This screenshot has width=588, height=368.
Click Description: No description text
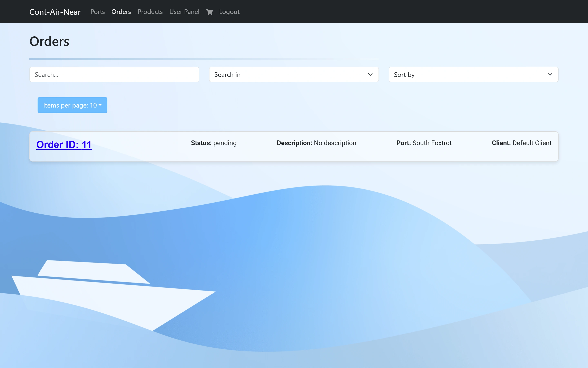(316, 143)
